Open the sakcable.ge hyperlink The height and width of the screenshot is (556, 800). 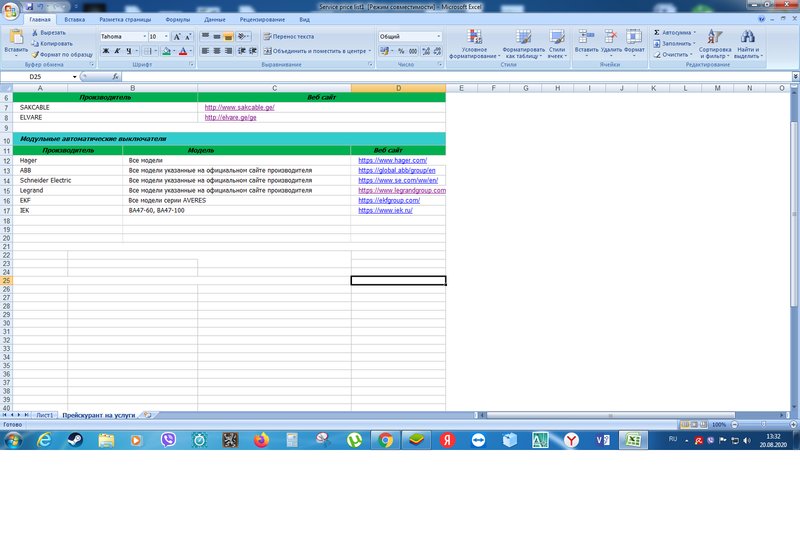pyautogui.click(x=239, y=108)
